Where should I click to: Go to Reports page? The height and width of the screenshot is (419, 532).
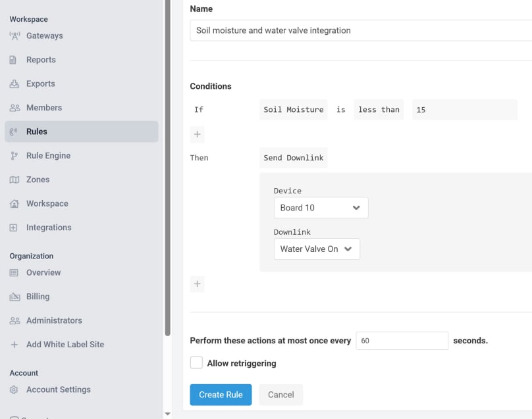pos(82,60)
